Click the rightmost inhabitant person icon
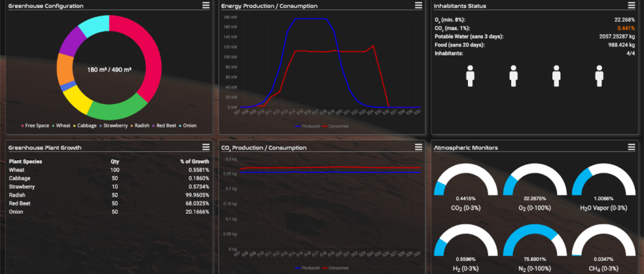Viewport: 644px width, 274px height. [x=599, y=76]
